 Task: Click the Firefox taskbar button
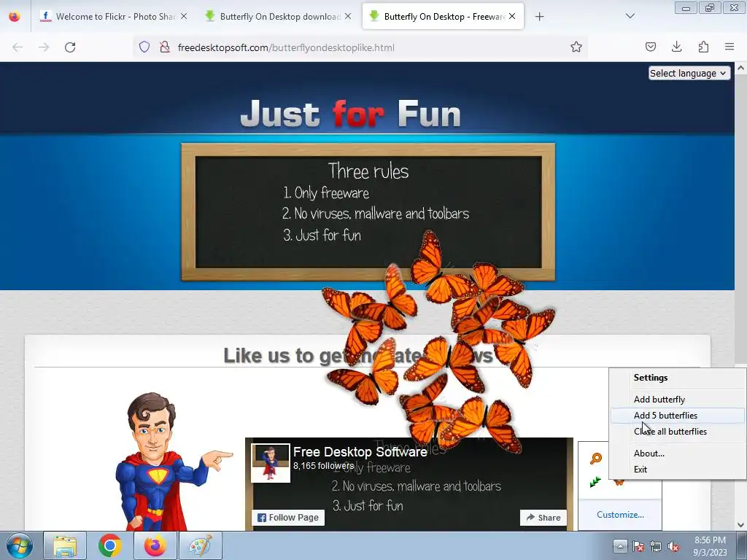tap(155, 545)
